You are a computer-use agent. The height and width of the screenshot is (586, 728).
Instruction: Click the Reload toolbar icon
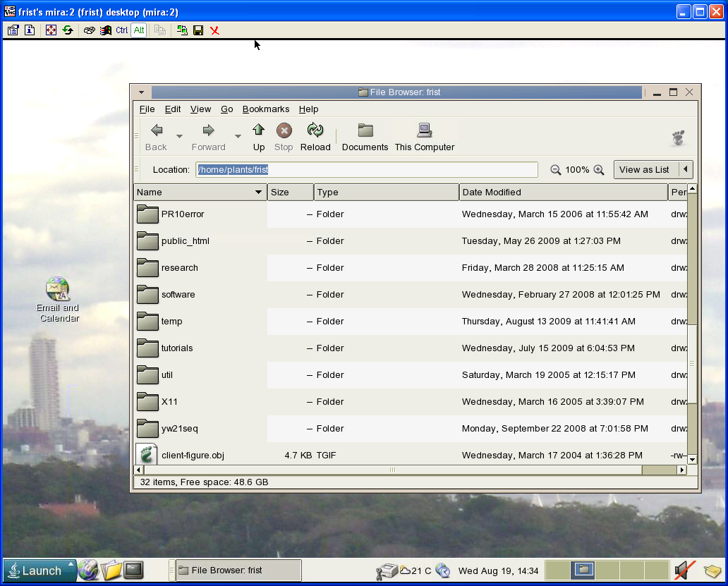[315, 131]
